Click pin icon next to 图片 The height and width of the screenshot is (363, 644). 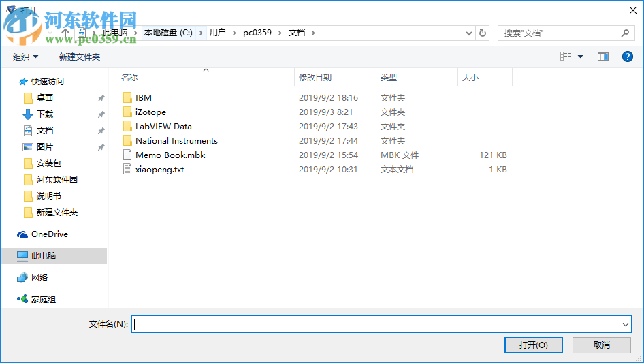[x=101, y=146]
